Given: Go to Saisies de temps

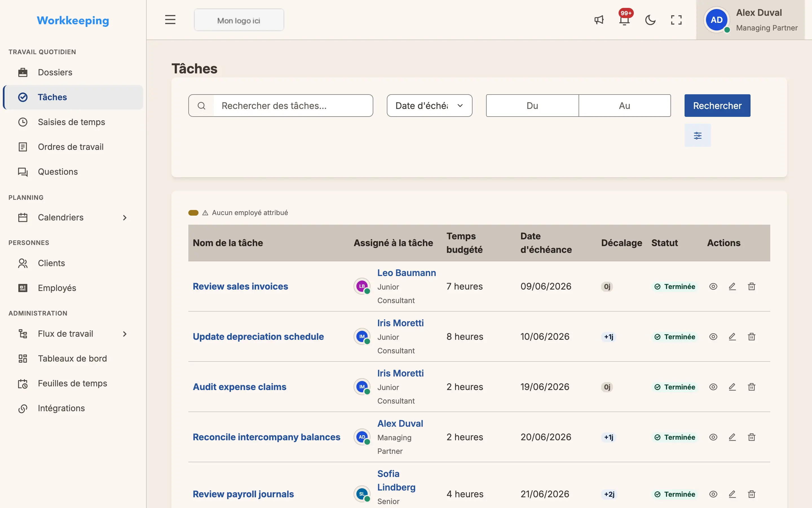Looking at the screenshot, I should pos(73,122).
